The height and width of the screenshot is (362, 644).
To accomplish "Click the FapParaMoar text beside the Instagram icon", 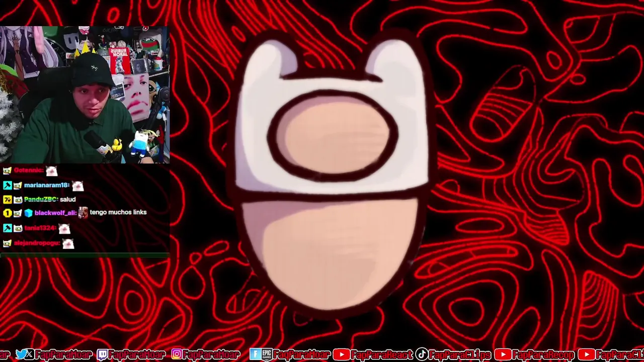I will [211, 354].
